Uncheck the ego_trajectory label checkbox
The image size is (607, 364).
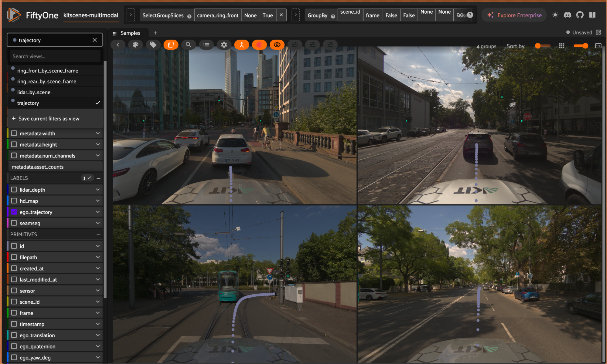(x=14, y=212)
